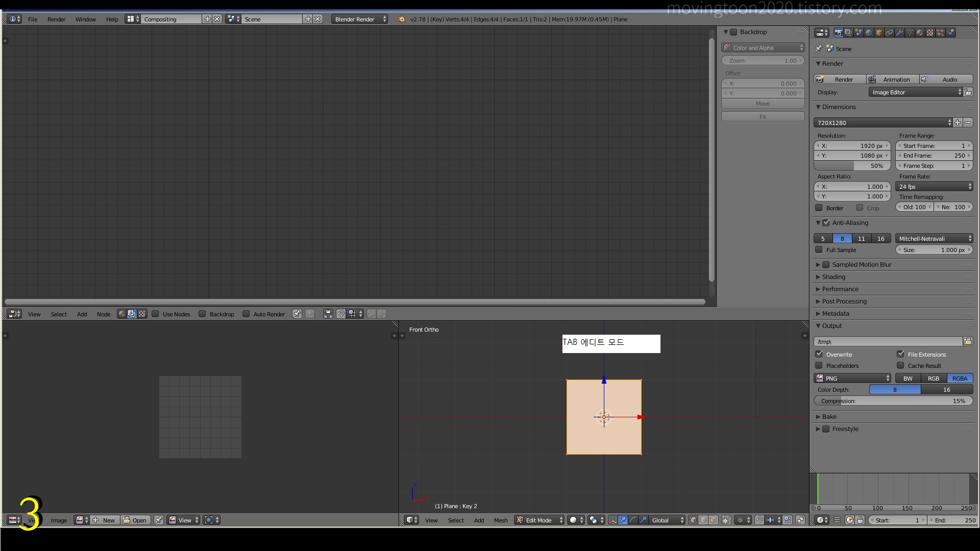Open the Object Constraints chain-link tab
Screen dimensions: 980x551
(x=889, y=33)
